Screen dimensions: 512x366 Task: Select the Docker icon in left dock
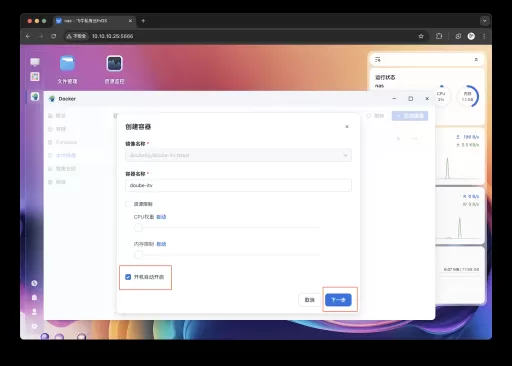coord(35,97)
